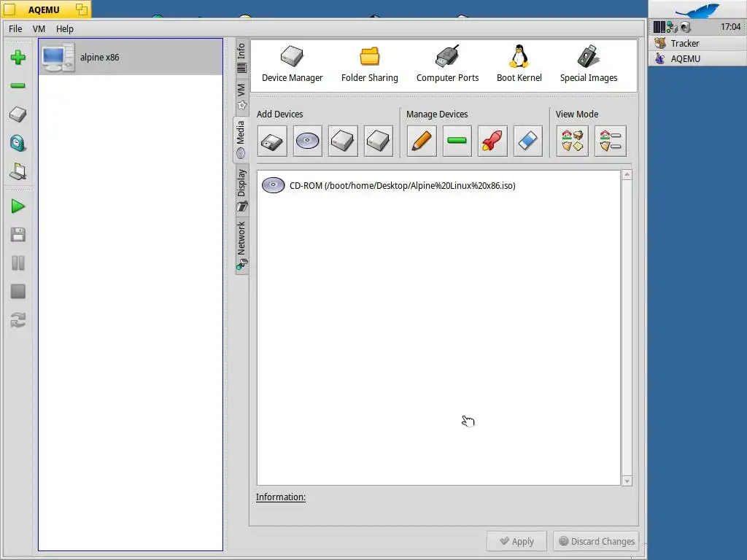747x560 pixels.
Task: Open the Boot Kernel section
Action: point(519,64)
